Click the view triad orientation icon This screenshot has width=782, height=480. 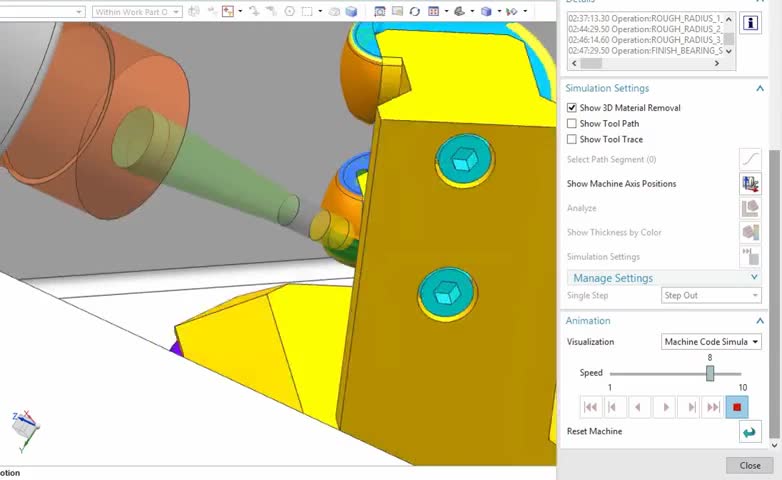[x=23, y=429]
